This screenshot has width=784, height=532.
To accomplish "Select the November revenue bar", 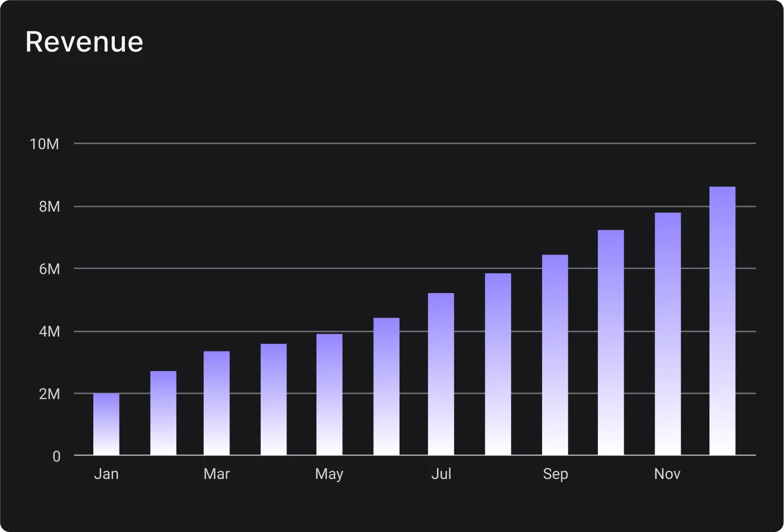I will click(x=668, y=334).
